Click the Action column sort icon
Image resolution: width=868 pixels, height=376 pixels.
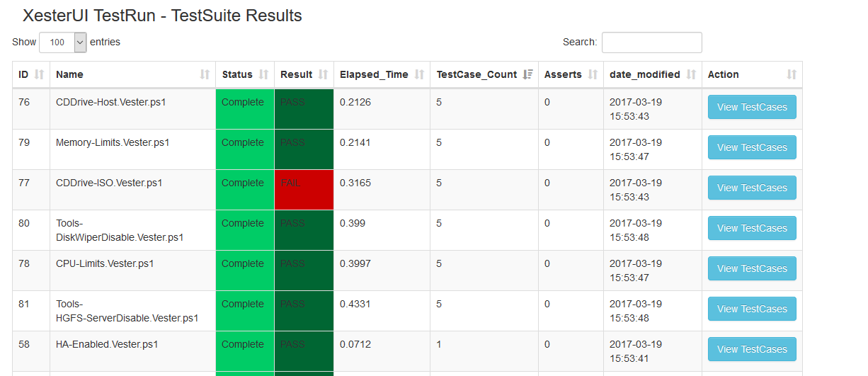pos(792,74)
